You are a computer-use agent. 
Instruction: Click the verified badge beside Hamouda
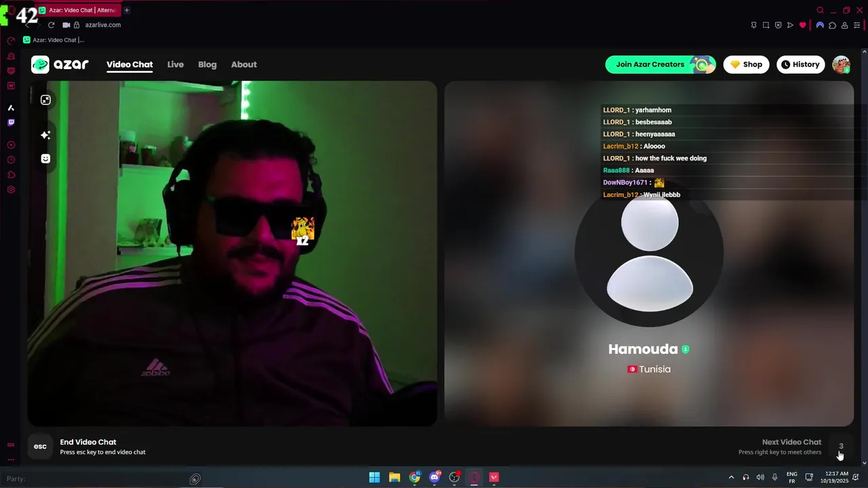(x=686, y=349)
